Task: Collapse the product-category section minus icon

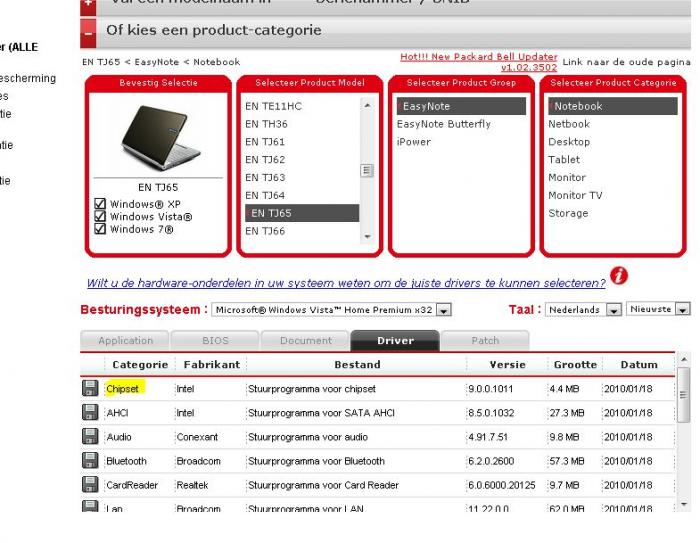Action: [88, 33]
